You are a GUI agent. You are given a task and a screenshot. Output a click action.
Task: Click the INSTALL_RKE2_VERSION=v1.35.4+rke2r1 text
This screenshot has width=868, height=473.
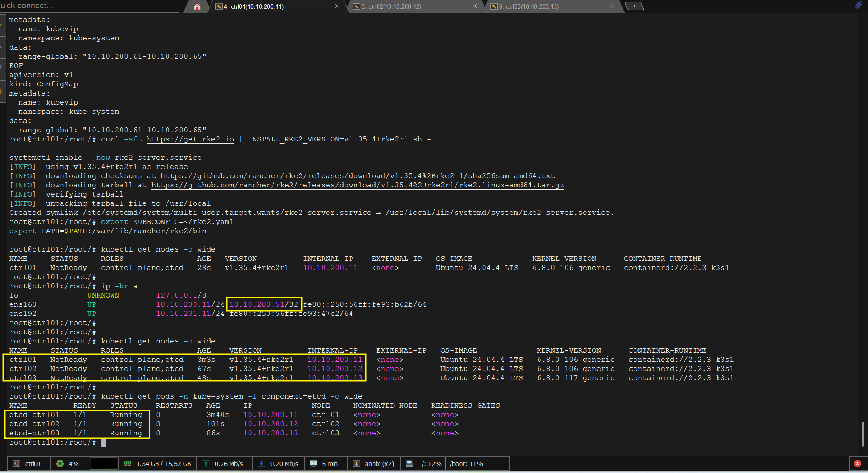(x=328, y=139)
